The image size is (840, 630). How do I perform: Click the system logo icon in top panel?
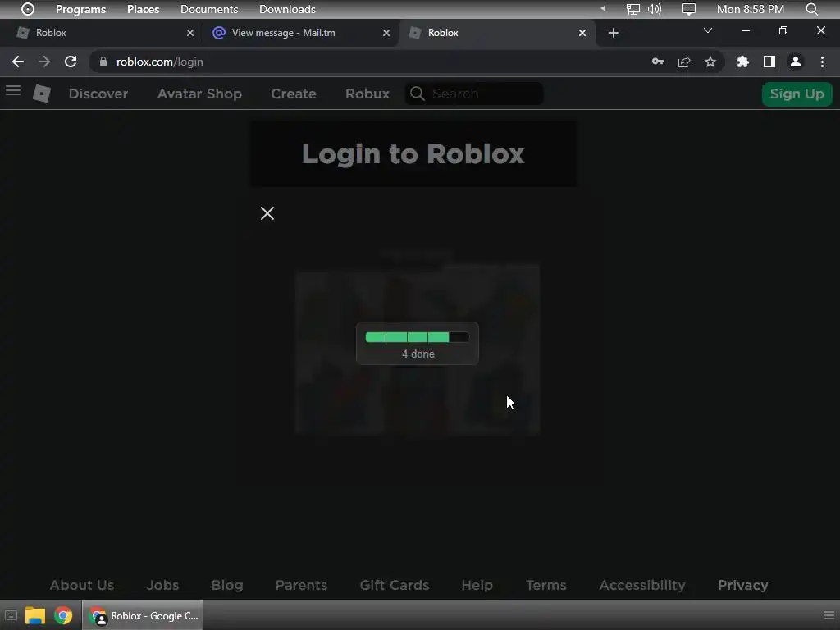(28, 9)
